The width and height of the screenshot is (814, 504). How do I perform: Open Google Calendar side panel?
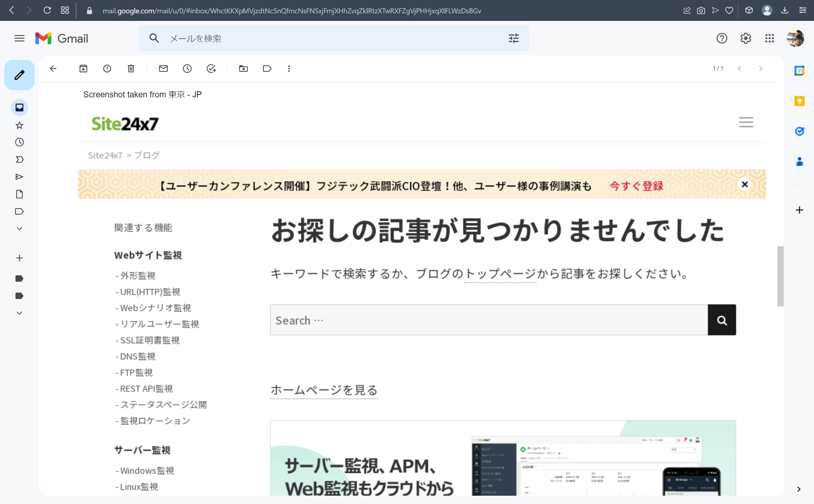click(800, 71)
